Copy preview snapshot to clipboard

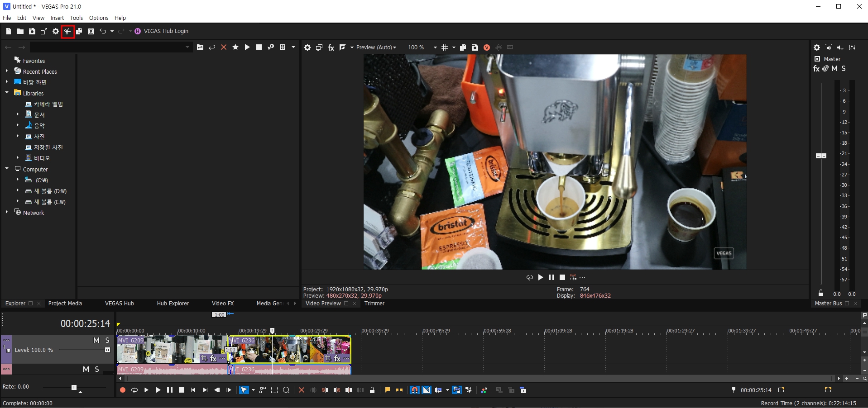pos(463,47)
